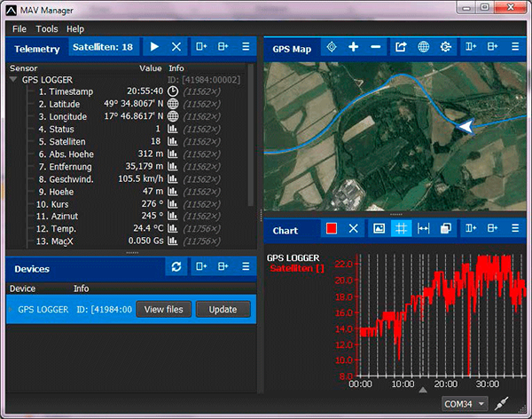Image resolution: width=532 pixels, height=419 pixels.
Task: Click the globe icon in GPS Map toolbar
Action: [x=424, y=47]
